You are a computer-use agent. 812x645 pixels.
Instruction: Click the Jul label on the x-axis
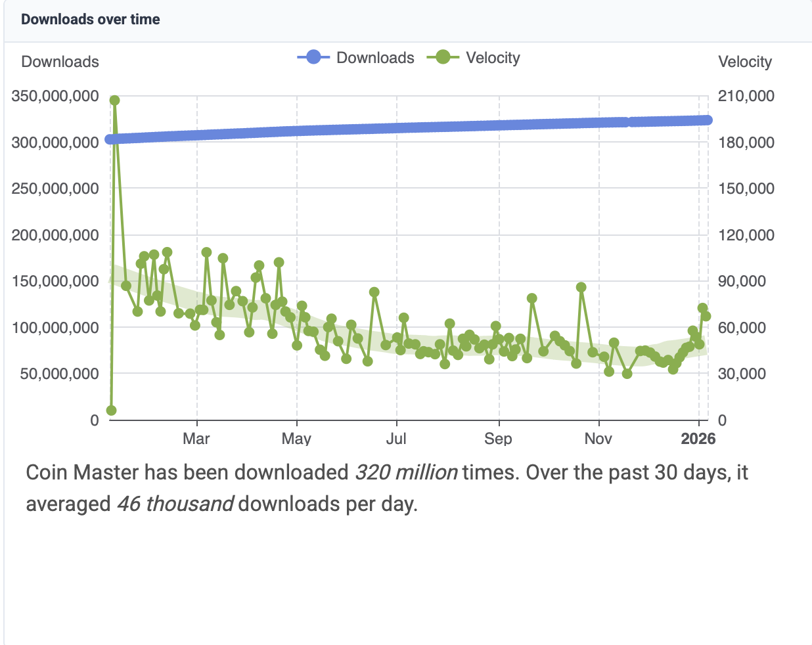click(396, 439)
